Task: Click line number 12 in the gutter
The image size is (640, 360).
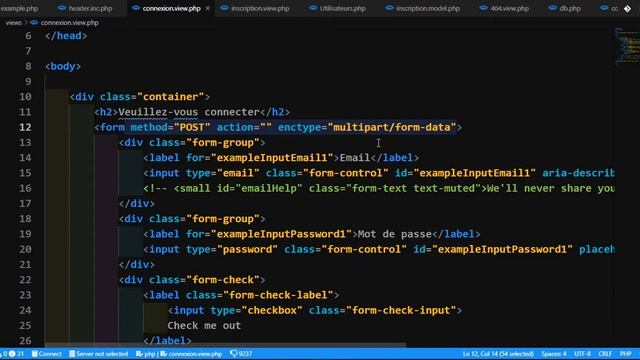Action: 25,127
